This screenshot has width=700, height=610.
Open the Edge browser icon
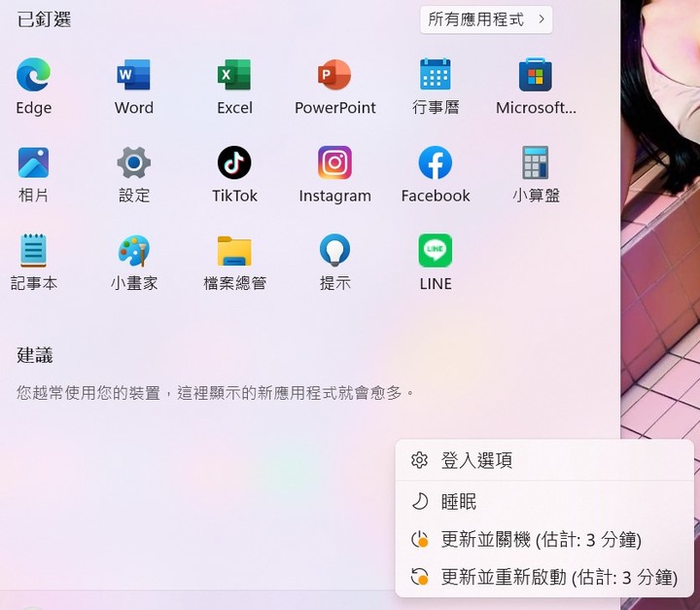click(x=33, y=75)
